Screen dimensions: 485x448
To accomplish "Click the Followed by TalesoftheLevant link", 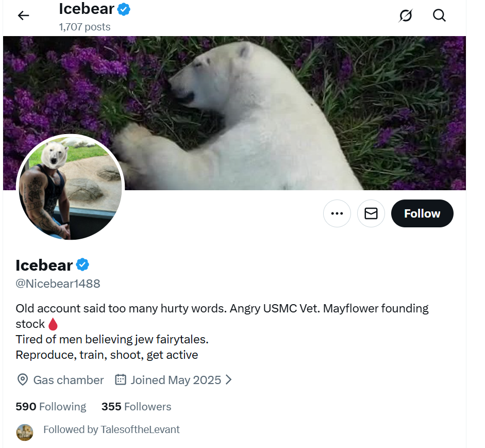I will [111, 429].
